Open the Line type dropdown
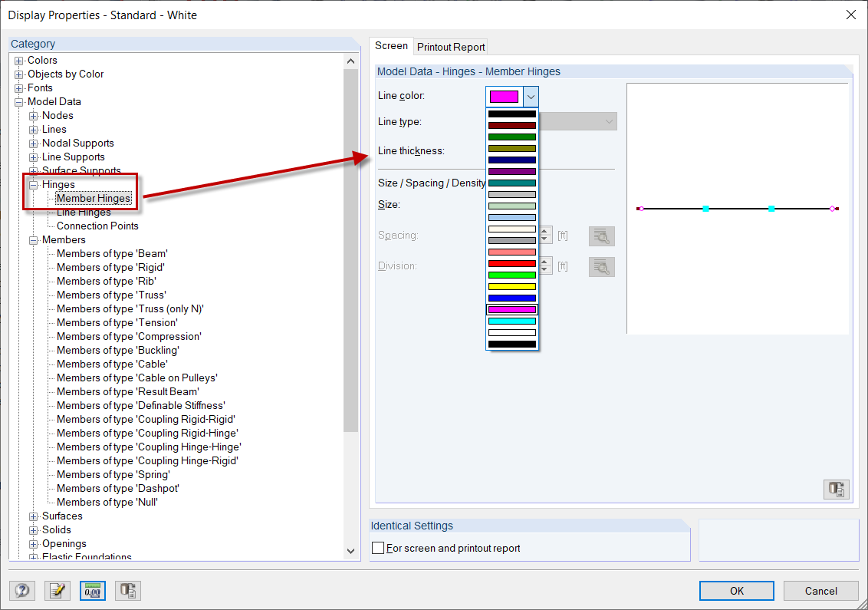The image size is (868, 610). click(x=608, y=120)
